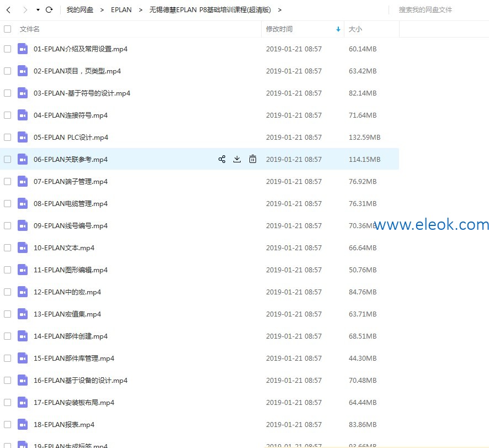Refresh the file list
Screen dimensions: 489x448
(x=49, y=10)
